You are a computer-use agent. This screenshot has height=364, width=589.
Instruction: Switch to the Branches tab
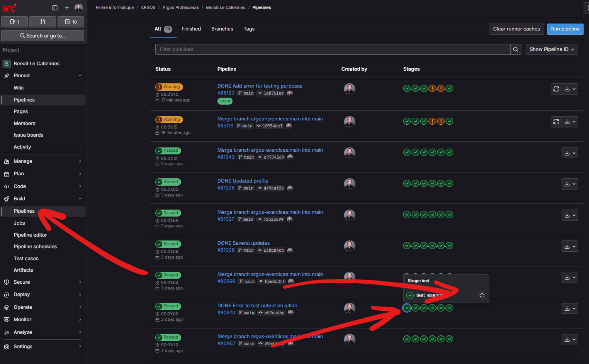(x=222, y=29)
